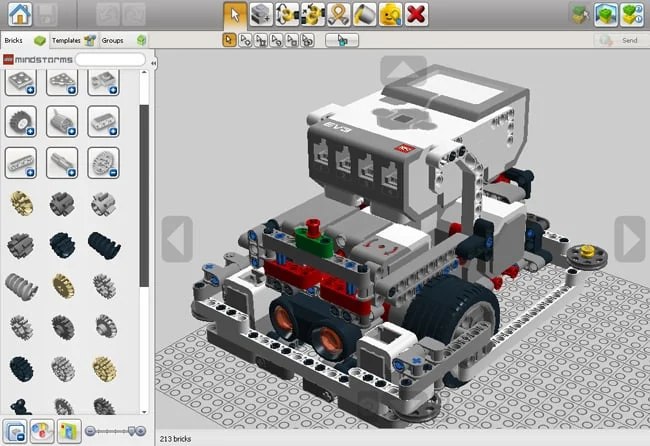Enable Connected selection mode
This screenshot has width=650, height=446.
point(261,40)
